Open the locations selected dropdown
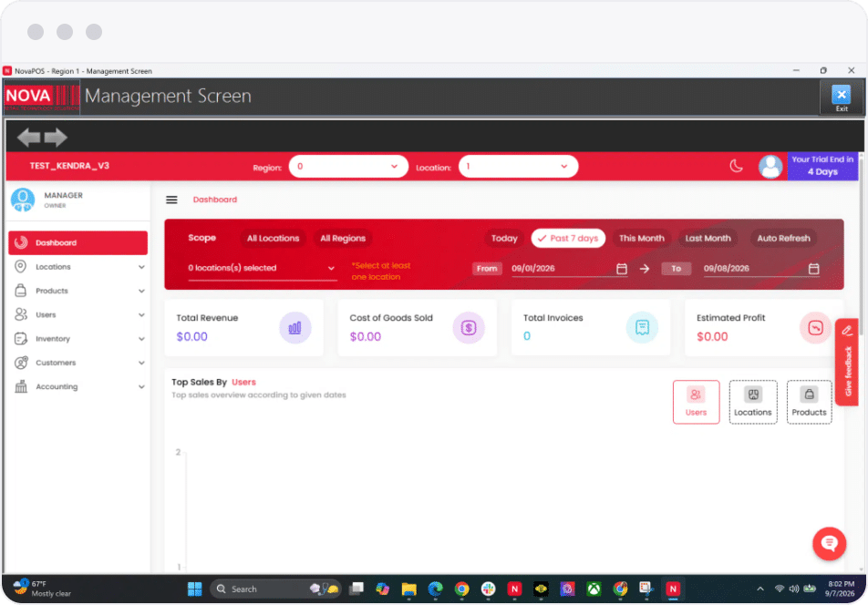This screenshot has height=605, width=868. click(262, 268)
